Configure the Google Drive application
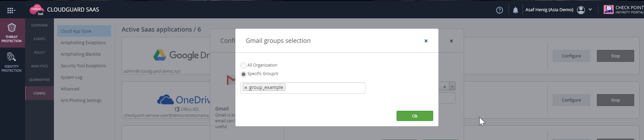 [571, 56]
